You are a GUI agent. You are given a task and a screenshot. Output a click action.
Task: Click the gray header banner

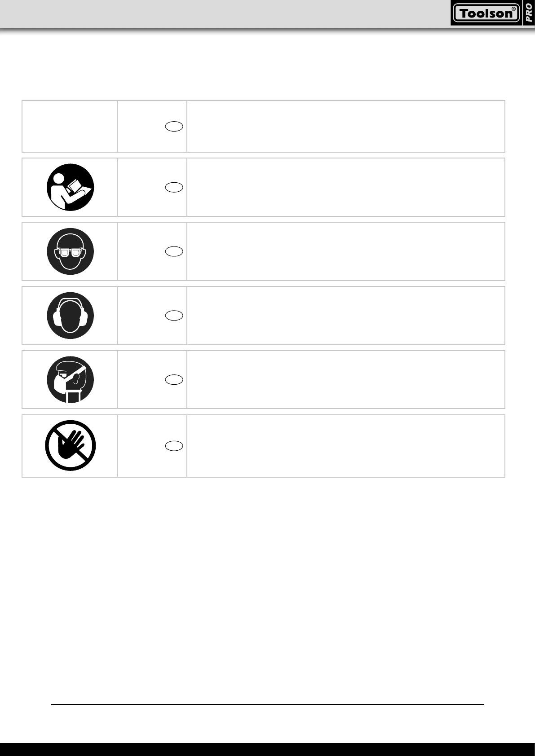tap(225, 13)
